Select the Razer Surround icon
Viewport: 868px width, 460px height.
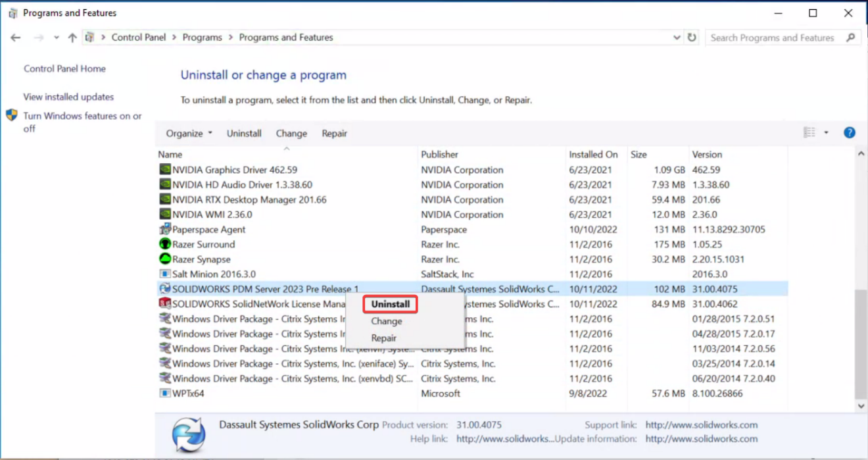click(165, 244)
